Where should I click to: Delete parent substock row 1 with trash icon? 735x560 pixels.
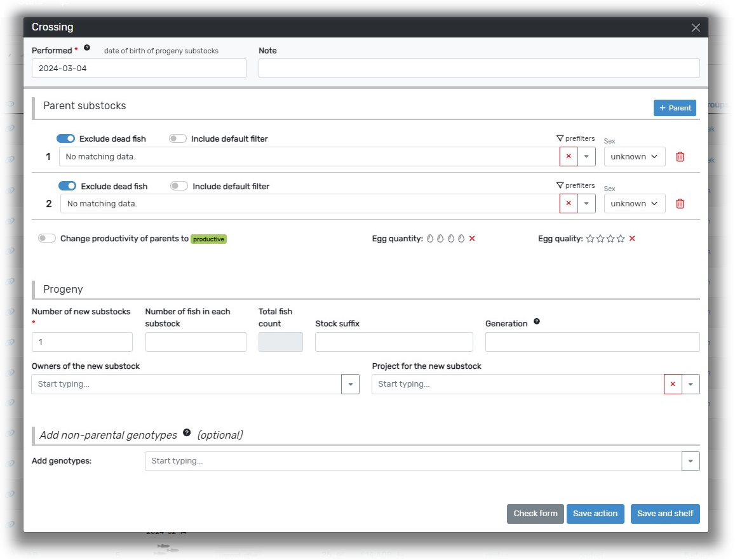pos(680,157)
